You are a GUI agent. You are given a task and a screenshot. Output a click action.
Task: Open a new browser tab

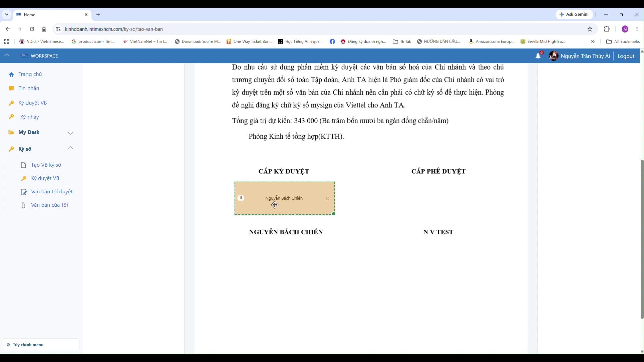98,15
